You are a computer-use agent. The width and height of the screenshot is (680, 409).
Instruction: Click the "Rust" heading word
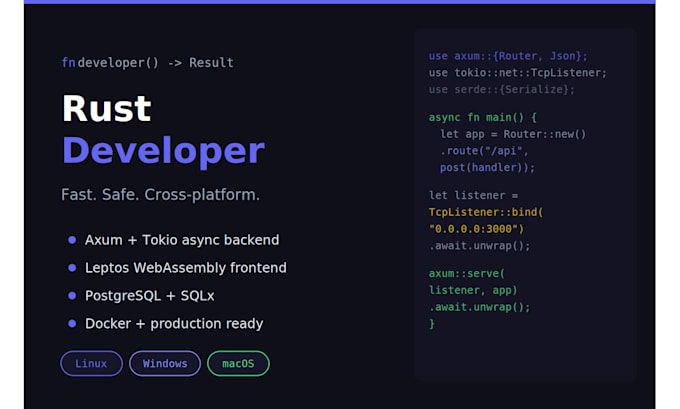tap(107, 108)
